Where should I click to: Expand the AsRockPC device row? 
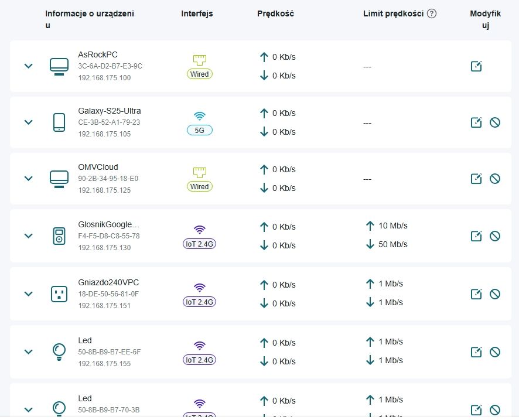28,66
